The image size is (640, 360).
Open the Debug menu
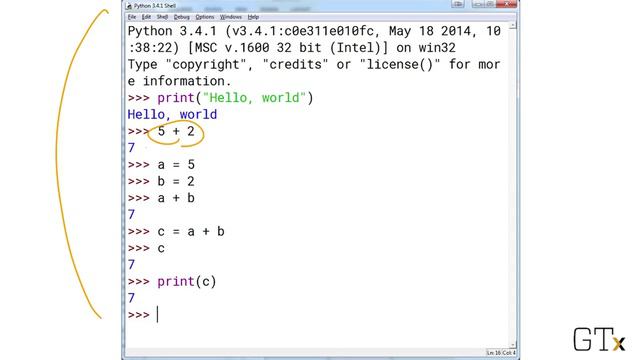point(181,17)
